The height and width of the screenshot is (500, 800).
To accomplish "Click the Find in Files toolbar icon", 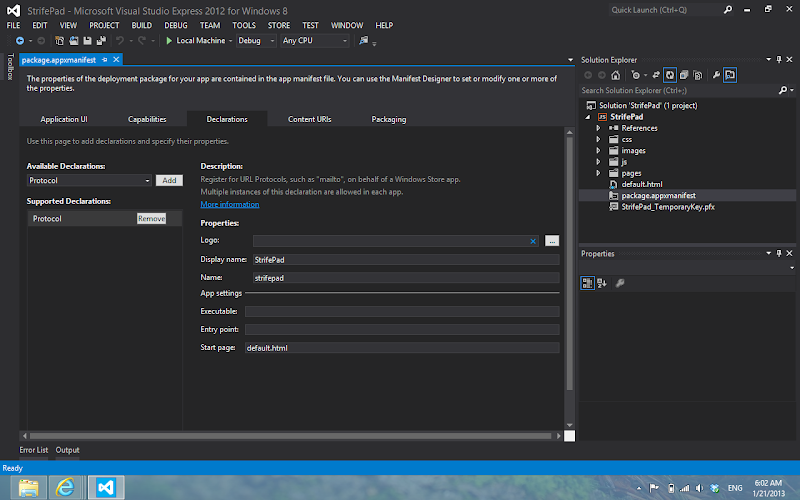I will pyautogui.click(x=363, y=40).
